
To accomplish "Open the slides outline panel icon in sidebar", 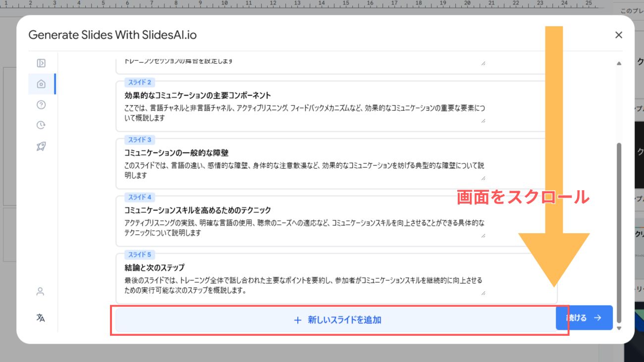I will [x=41, y=63].
